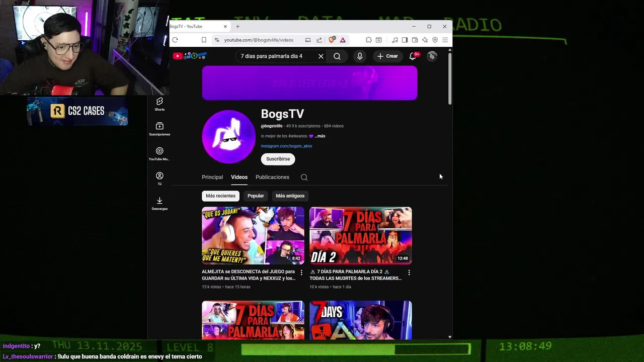The width and height of the screenshot is (644, 362).
Task: Open Descargas in the sidebar
Action: [159, 203]
